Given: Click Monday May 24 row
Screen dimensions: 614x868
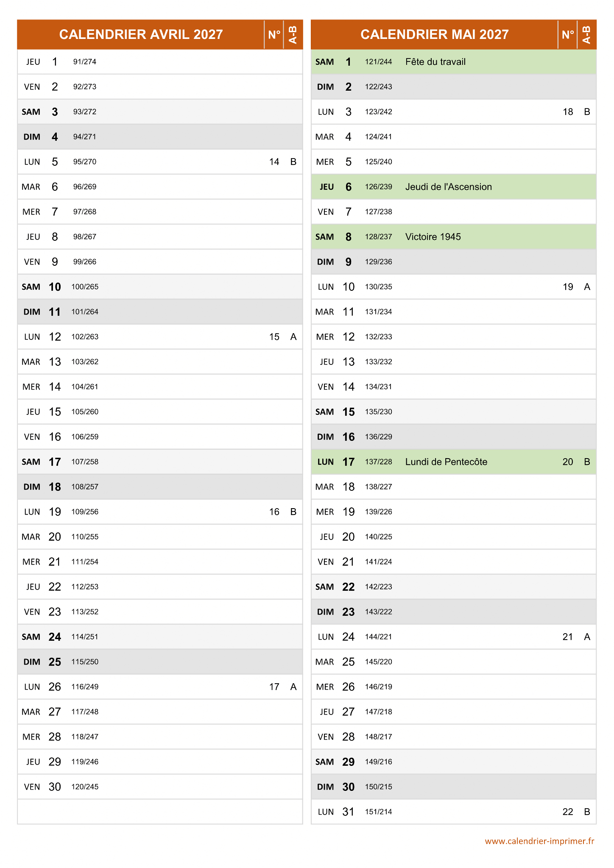Looking at the screenshot, I should tap(453, 637).
